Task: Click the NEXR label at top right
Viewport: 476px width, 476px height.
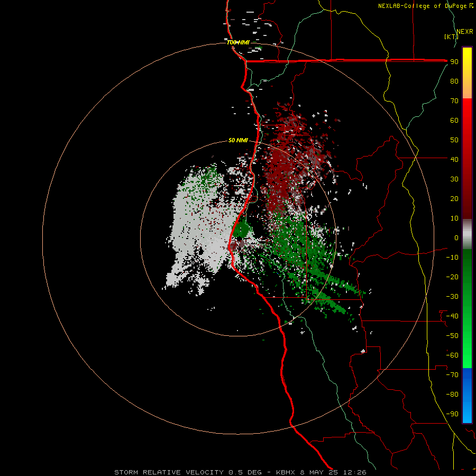Action: click(x=465, y=32)
